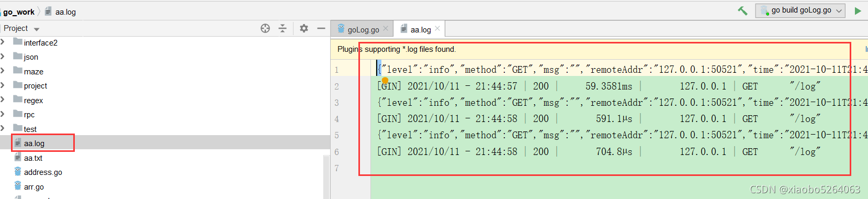The image size is (868, 199).
Task: Click the Collapse All icon in Project panel
Action: click(x=283, y=28)
